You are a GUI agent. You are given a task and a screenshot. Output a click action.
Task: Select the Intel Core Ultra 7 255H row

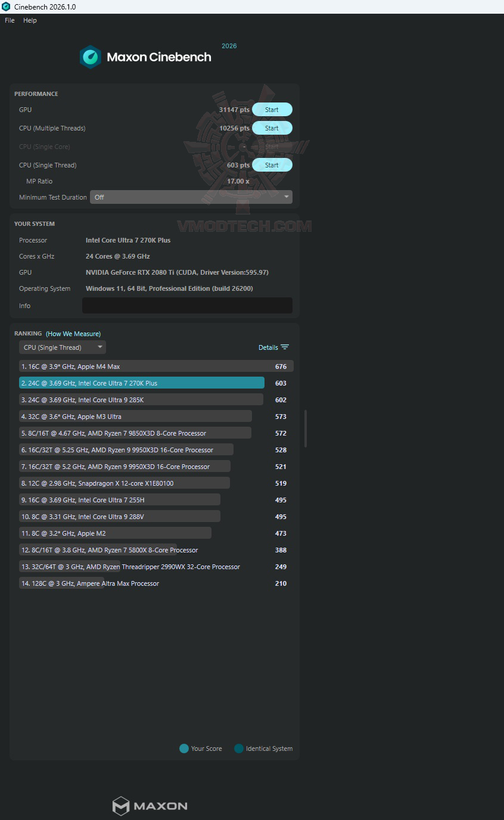[x=156, y=500]
